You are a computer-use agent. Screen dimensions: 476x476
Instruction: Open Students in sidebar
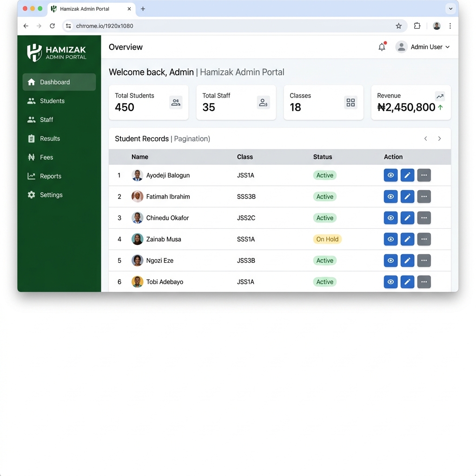coord(59,101)
